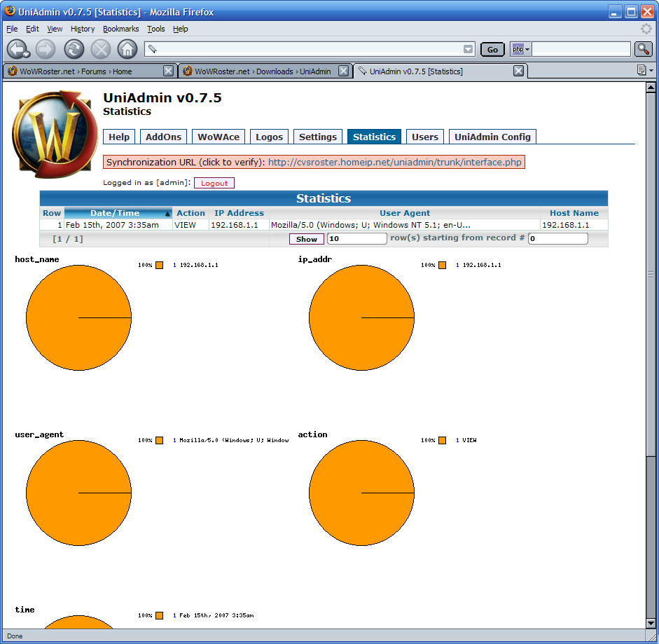659x644 pixels.
Task: Click the user_agent pie chart
Action: pos(78,493)
